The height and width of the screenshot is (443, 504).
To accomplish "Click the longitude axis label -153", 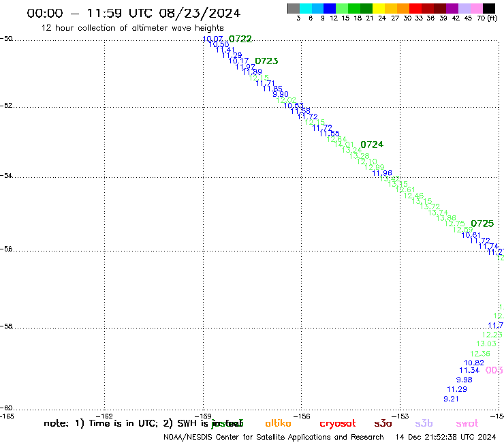I will 400,416.
